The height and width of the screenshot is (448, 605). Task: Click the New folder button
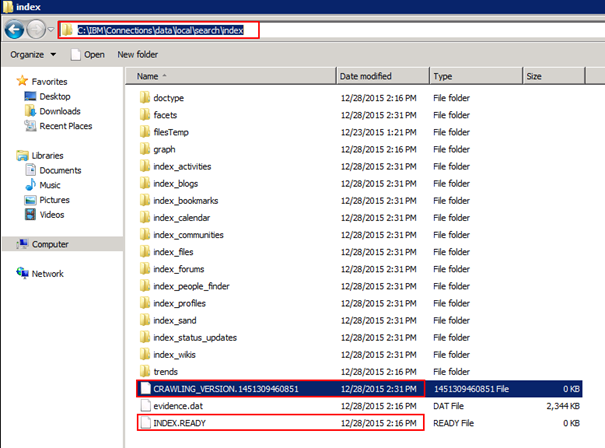pos(138,54)
